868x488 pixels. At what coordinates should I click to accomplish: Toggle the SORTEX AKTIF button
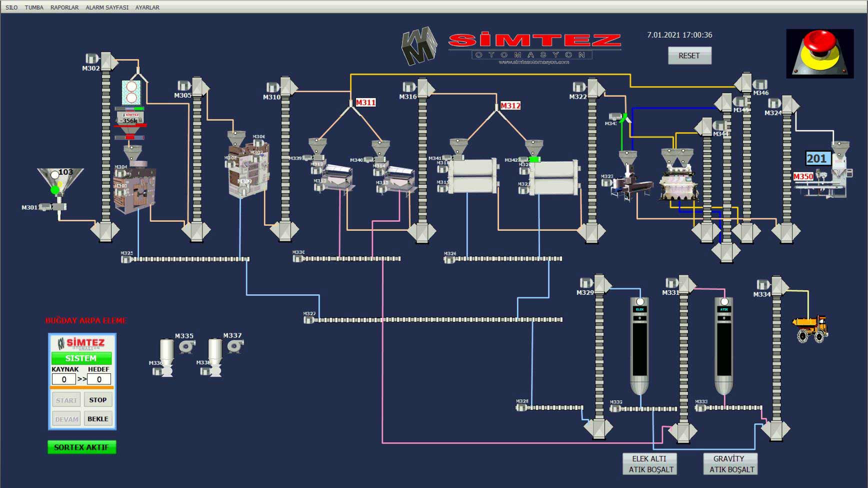[x=81, y=447]
